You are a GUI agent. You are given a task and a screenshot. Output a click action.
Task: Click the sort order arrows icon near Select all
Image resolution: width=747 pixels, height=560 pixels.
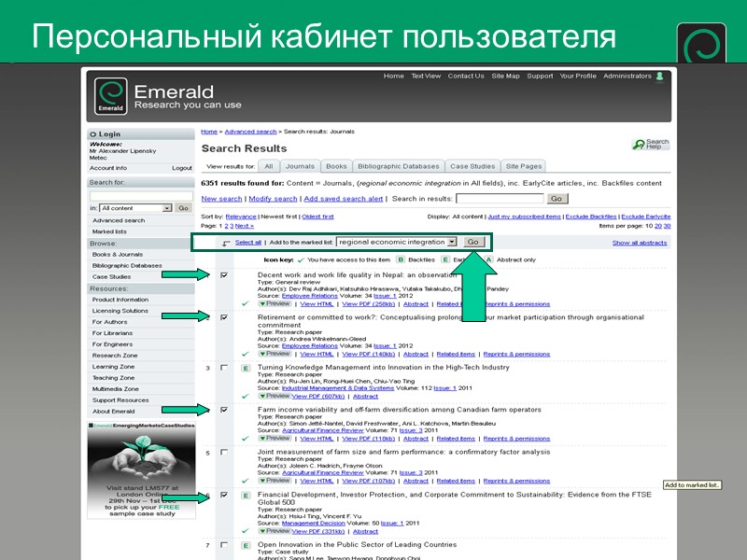[224, 241]
